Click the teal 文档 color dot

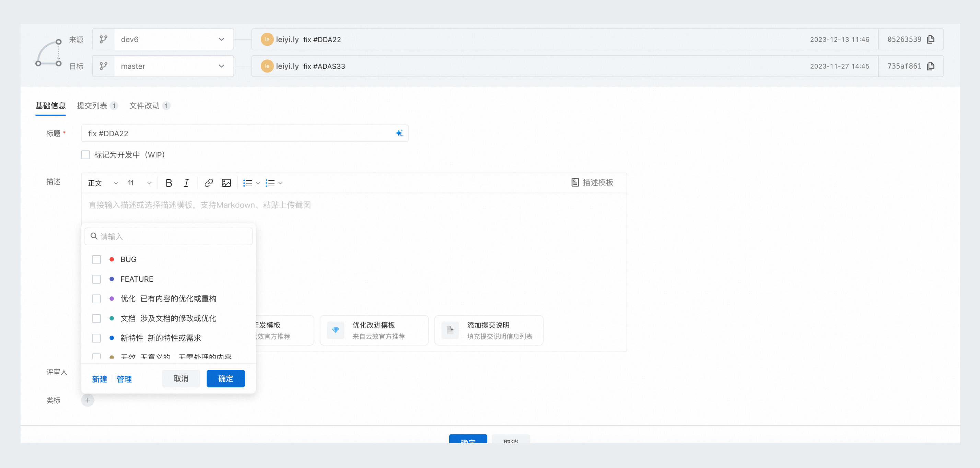[x=112, y=318]
